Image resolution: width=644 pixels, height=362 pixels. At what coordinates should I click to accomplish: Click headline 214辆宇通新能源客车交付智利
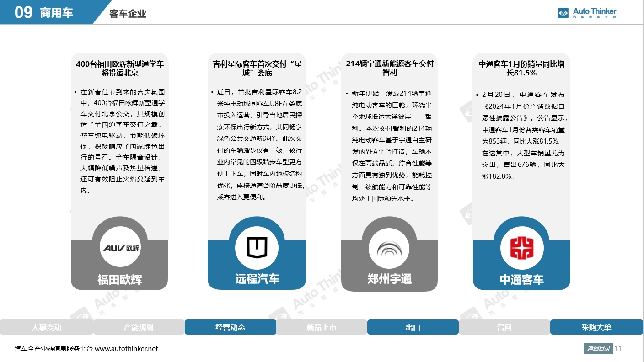[x=390, y=68]
